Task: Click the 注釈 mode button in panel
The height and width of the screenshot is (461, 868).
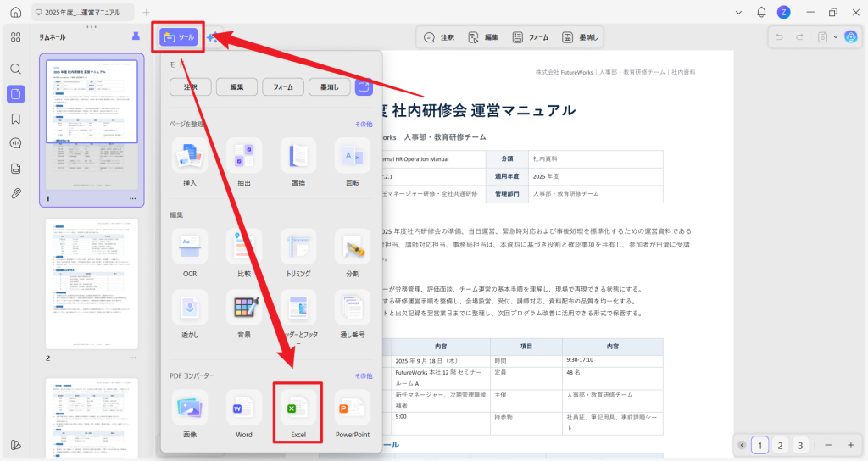Action: [191, 87]
